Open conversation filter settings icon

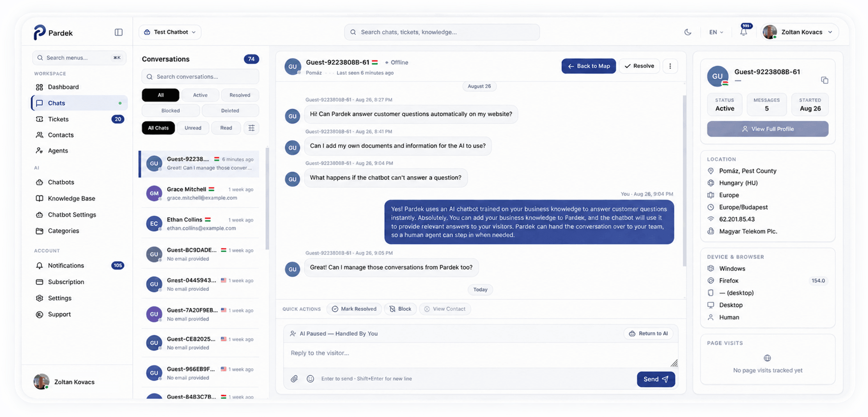[251, 128]
